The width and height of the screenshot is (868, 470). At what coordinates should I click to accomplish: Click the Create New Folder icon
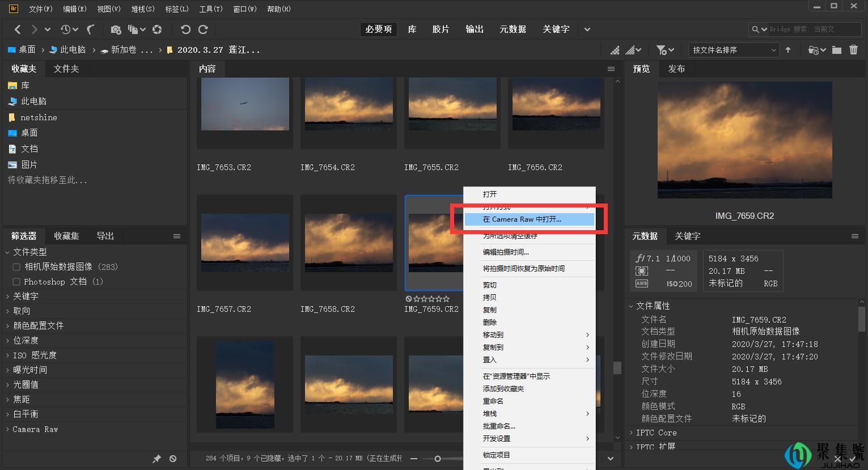837,50
